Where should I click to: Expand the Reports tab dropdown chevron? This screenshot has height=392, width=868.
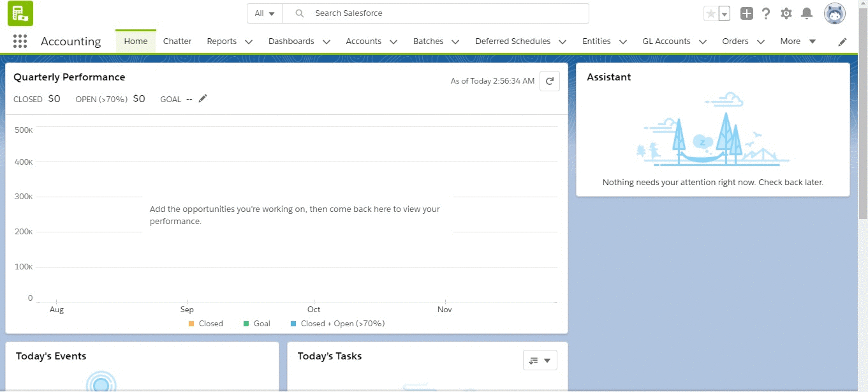click(249, 41)
